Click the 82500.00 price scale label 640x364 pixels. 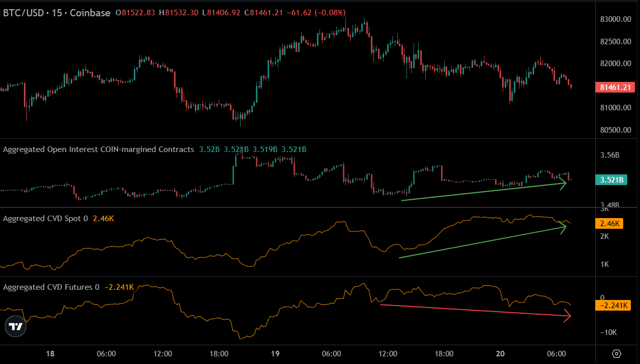[616, 42]
